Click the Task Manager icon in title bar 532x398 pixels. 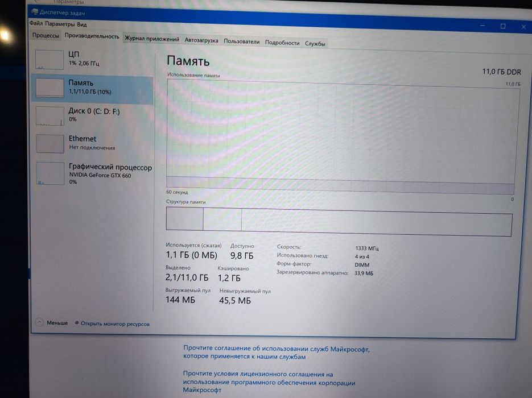pyautogui.click(x=35, y=11)
